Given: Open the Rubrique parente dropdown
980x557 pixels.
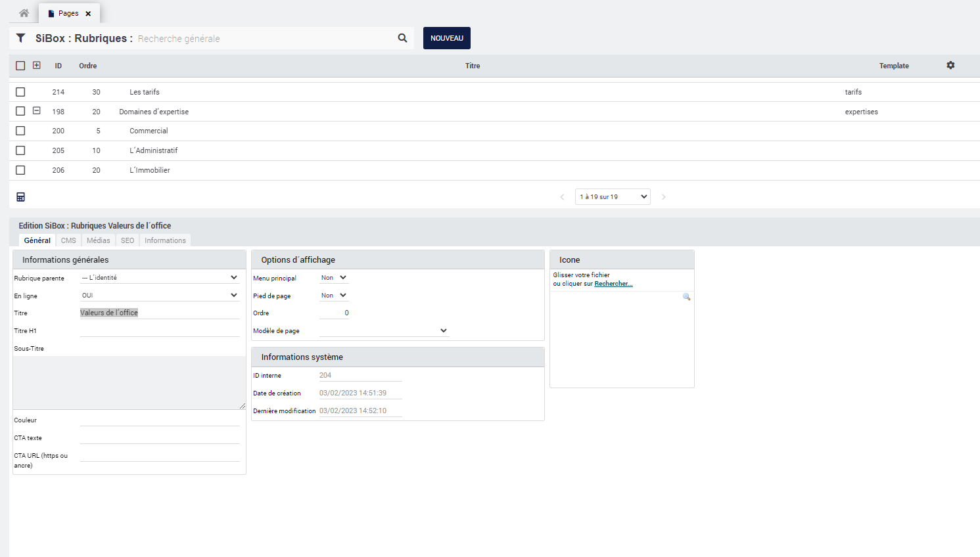Looking at the screenshot, I should pyautogui.click(x=159, y=278).
